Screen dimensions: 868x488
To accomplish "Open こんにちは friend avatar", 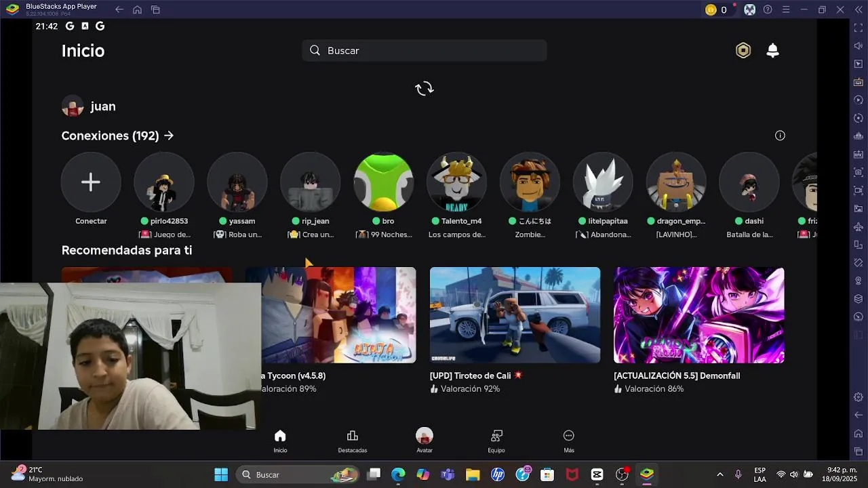I will pos(530,182).
